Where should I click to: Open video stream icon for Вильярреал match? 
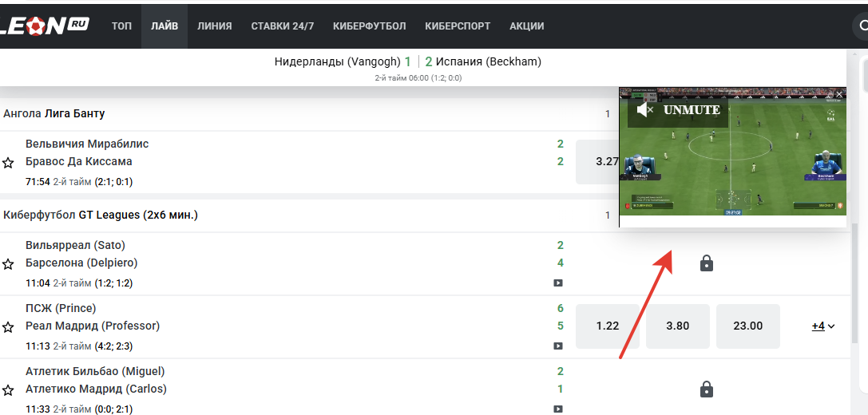coord(558,283)
